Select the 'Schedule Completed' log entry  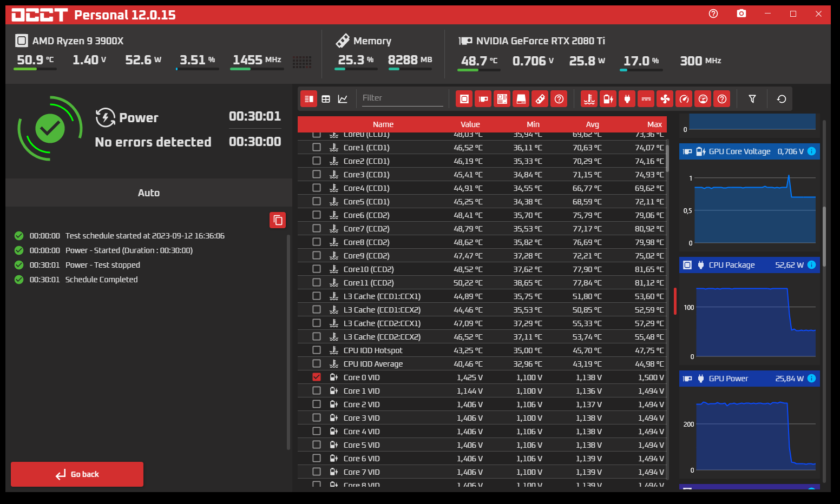coord(102,280)
